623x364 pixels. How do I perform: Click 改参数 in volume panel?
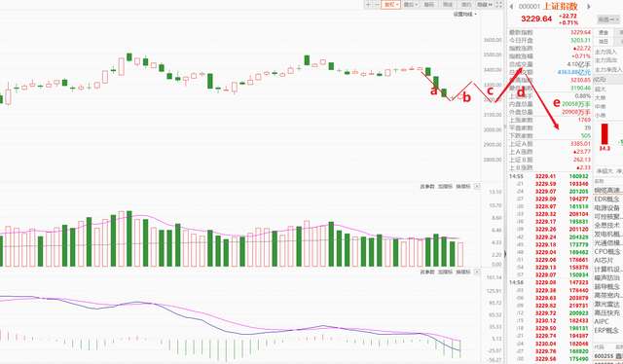428,186
